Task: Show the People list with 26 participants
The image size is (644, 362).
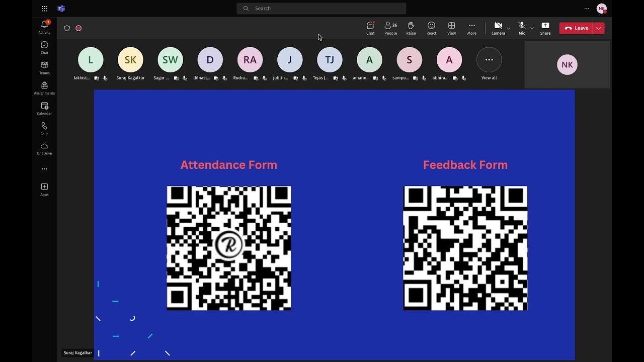Action: click(x=390, y=28)
